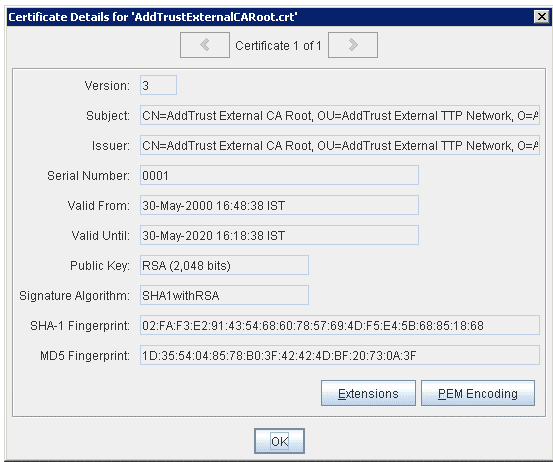
Task: Select the Subject distinguished name field
Action: 340,115
